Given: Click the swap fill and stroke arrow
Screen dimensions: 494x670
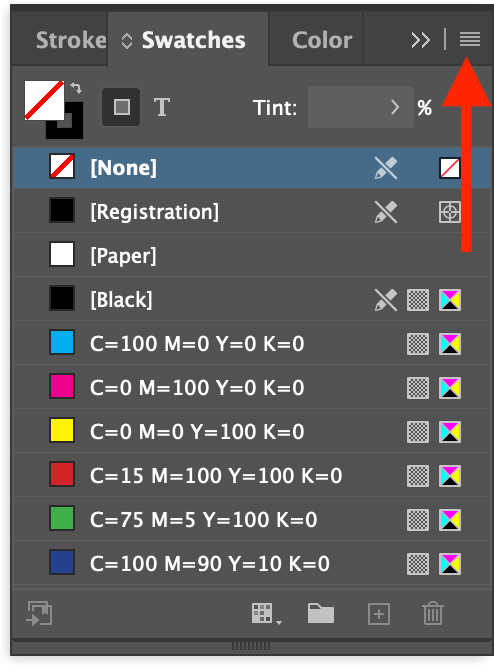Looking at the screenshot, I should [76, 88].
